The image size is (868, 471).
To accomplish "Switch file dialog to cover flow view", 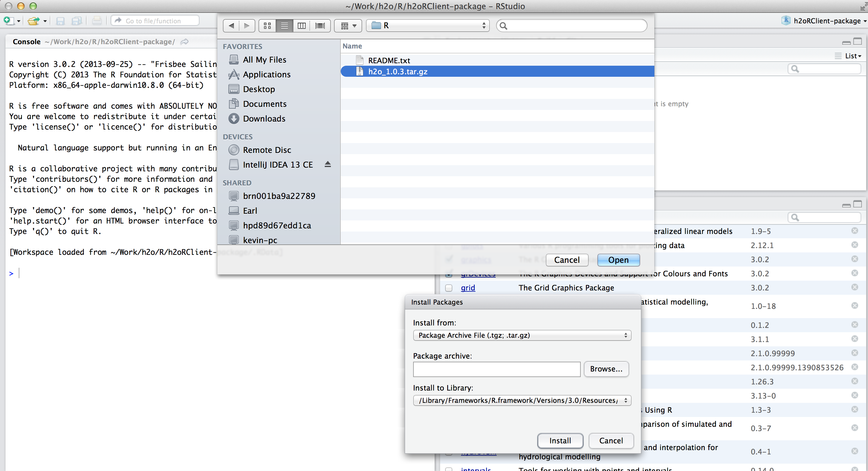I will tap(320, 25).
